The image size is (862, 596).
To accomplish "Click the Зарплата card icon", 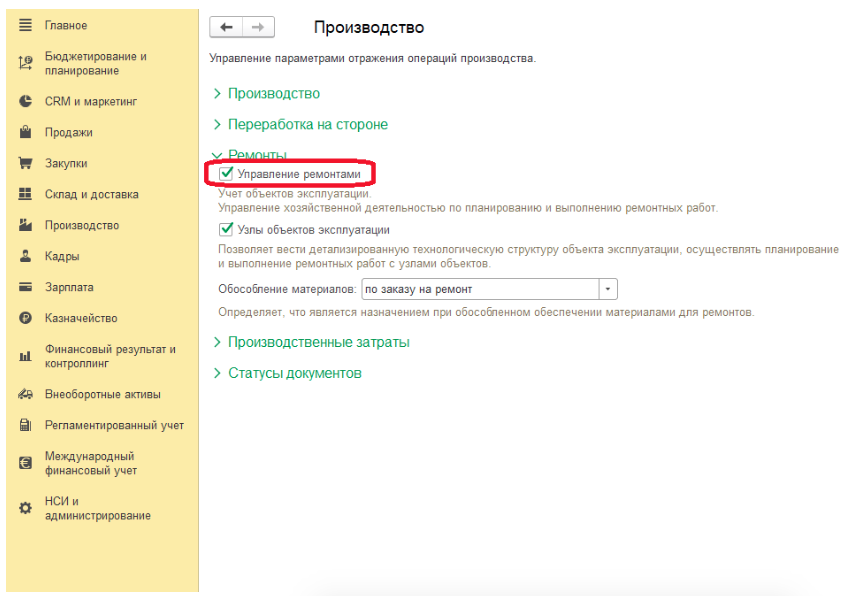I will [25, 287].
